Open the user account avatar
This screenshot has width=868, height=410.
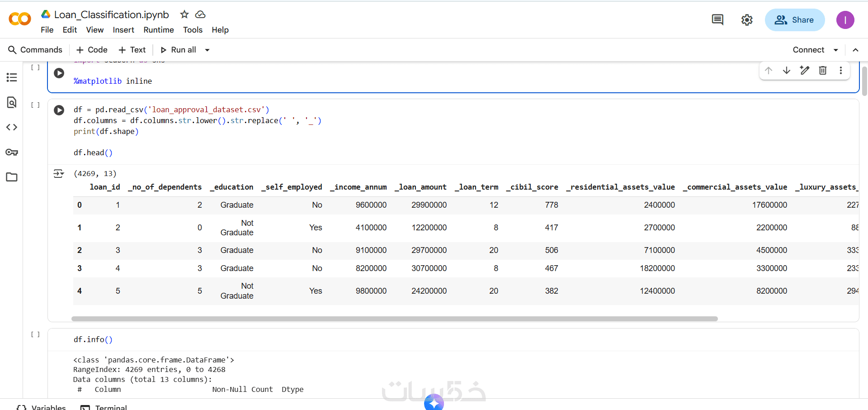845,20
